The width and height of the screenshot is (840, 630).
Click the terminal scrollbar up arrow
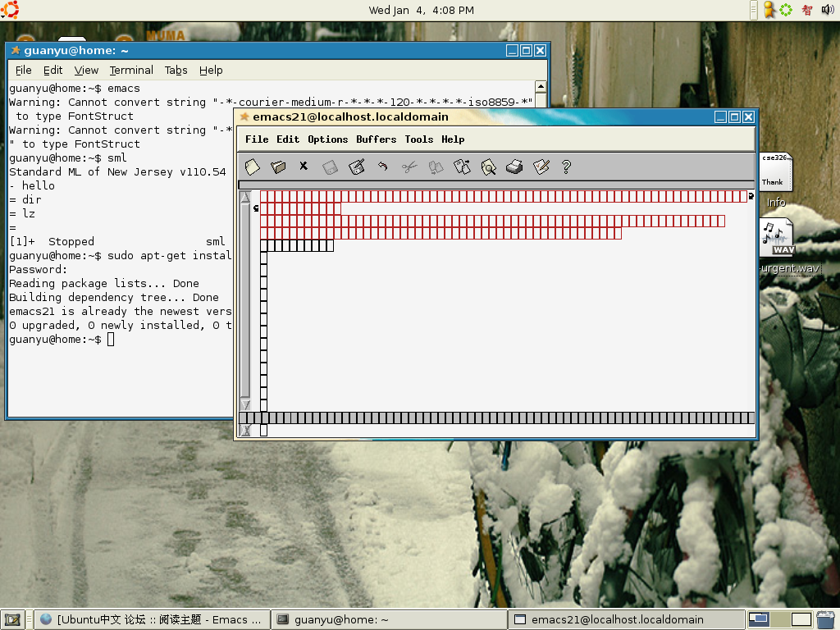coord(541,87)
